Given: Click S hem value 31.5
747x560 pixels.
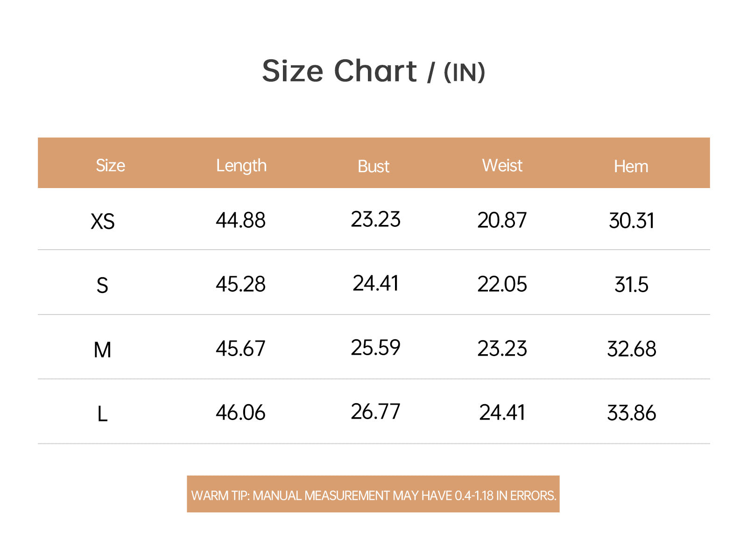Looking at the screenshot, I should (x=632, y=285).
